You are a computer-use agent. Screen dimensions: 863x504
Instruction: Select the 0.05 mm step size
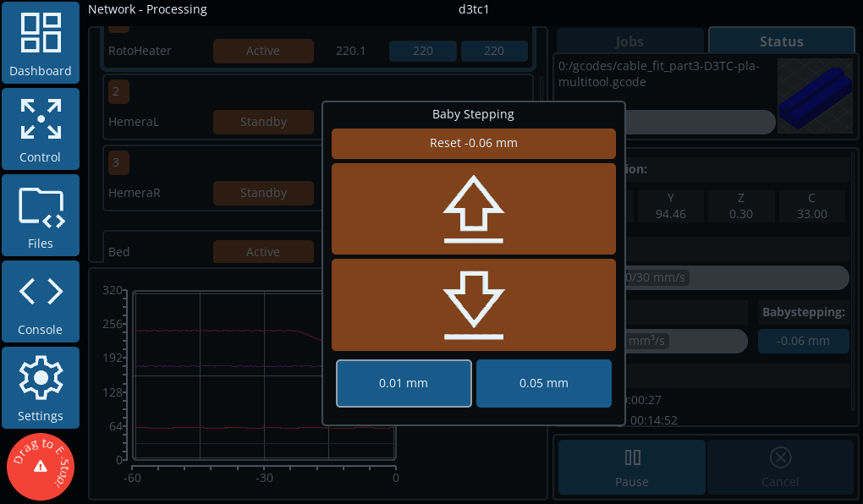543,383
